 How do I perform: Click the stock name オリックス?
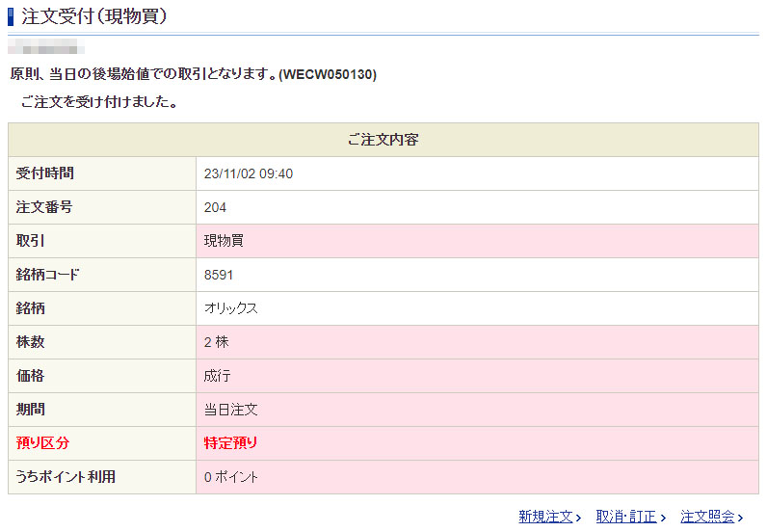click(231, 308)
